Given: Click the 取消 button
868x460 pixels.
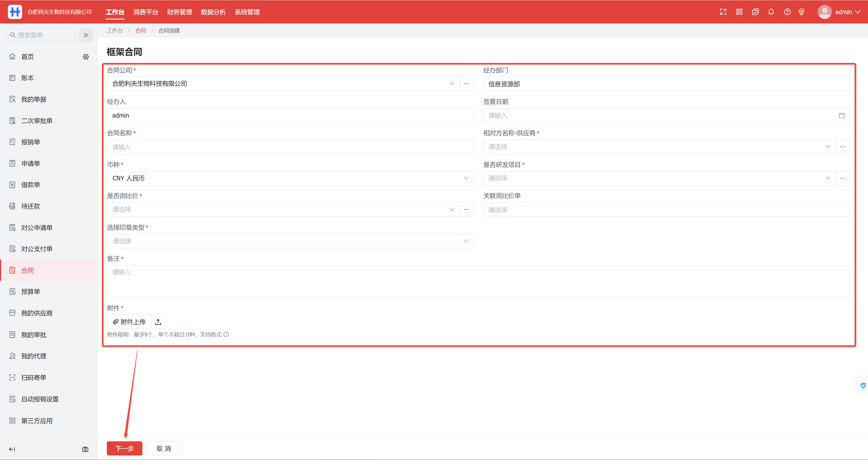Looking at the screenshot, I should tap(164, 448).
